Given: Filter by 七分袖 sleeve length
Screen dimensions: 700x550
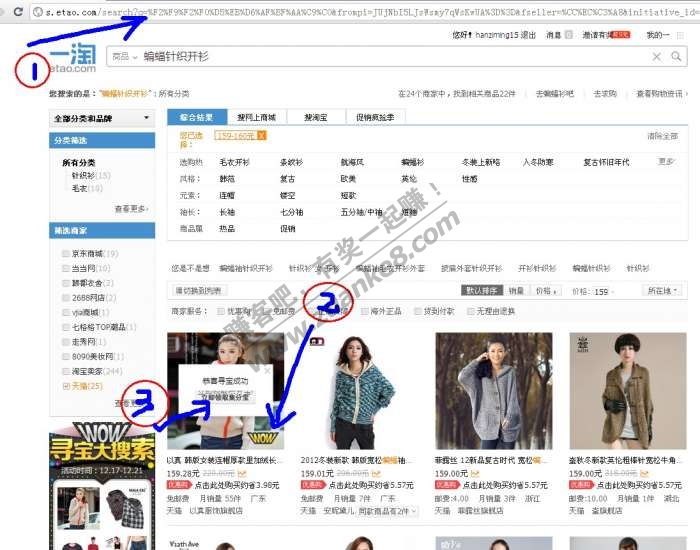Looking at the screenshot, I should pyautogui.click(x=292, y=212).
